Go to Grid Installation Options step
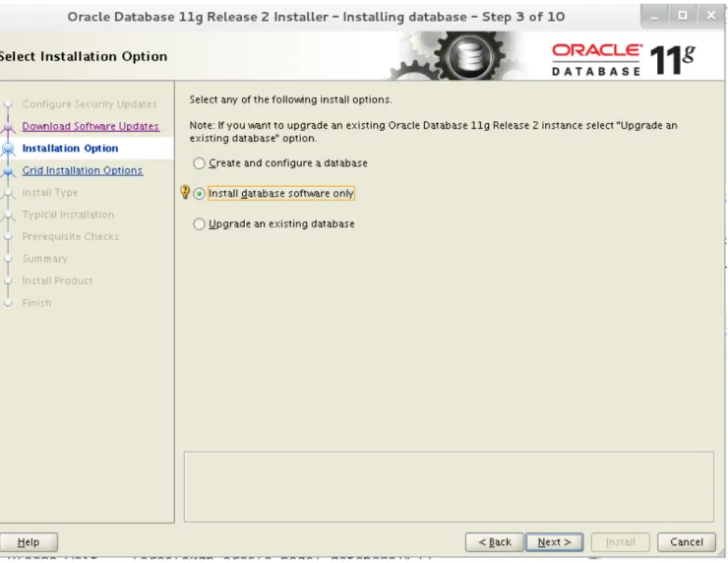728x563 pixels. click(x=83, y=170)
